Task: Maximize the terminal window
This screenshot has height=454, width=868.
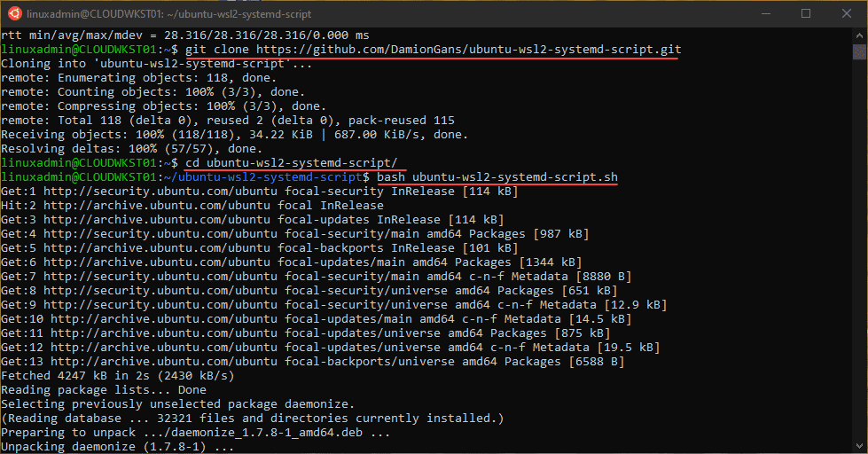Action: [805, 13]
